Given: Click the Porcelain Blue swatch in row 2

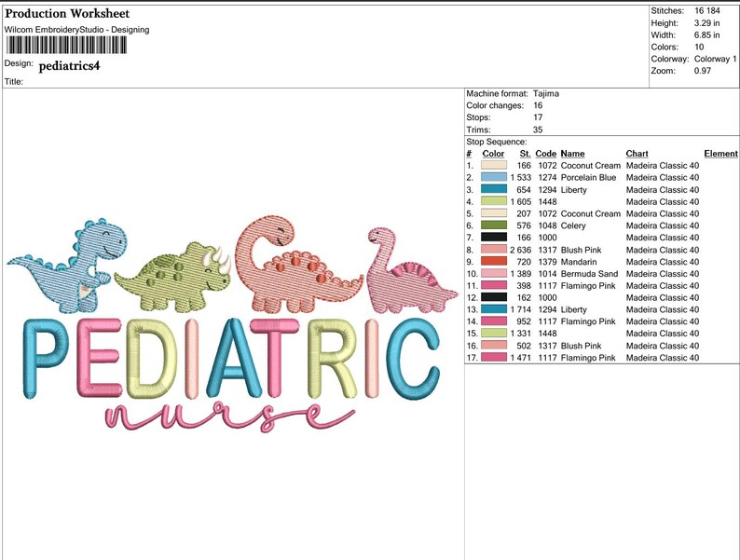Looking at the screenshot, I should (x=494, y=177).
